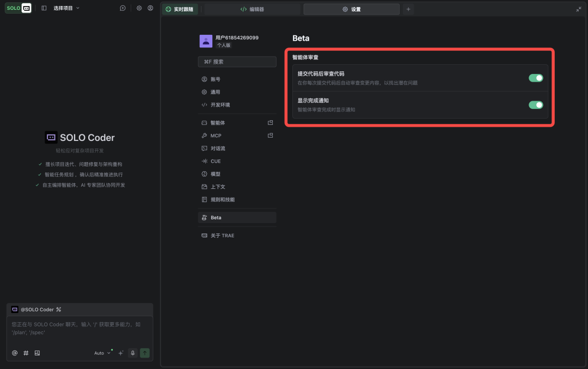Open the MCP settings section

pyautogui.click(x=237, y=136)
